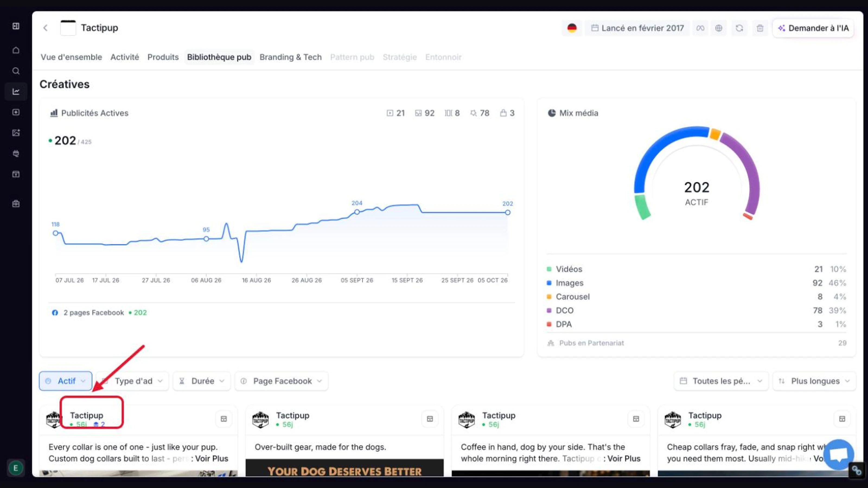Open the Page Facebook dropdown
The height and width of the screenshot is (488, 868).
tap(281, 381)
